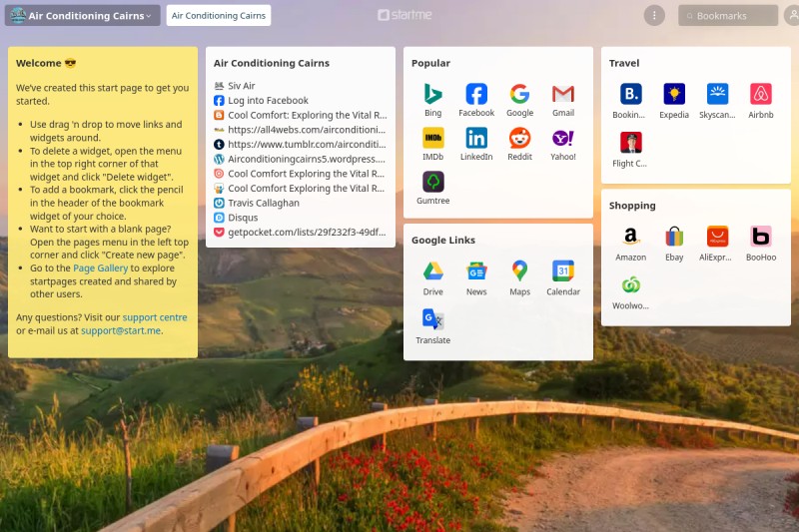The height and width of the screenshot is (532, 799).
Task: Open the Page Gallery link
Action: [101, 267]
